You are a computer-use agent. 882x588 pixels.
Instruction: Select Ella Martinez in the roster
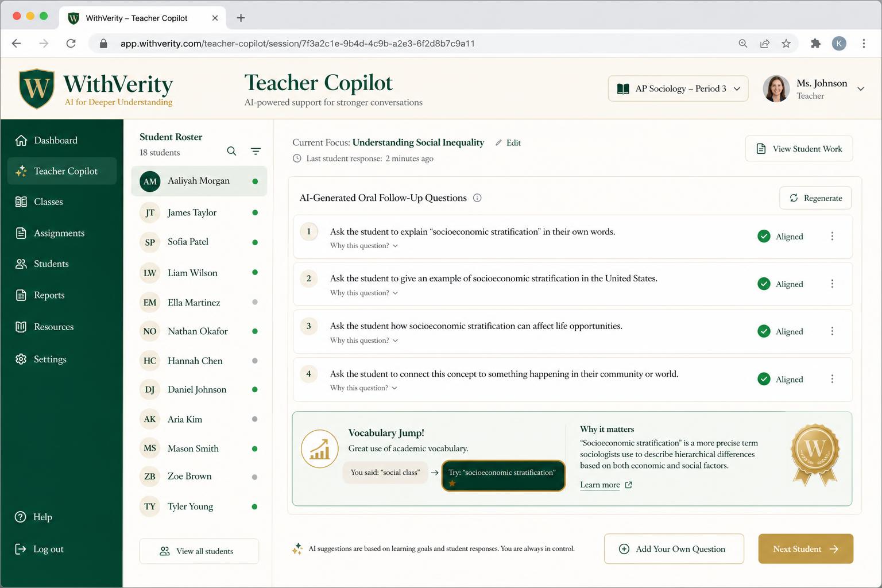coord(199,303)
